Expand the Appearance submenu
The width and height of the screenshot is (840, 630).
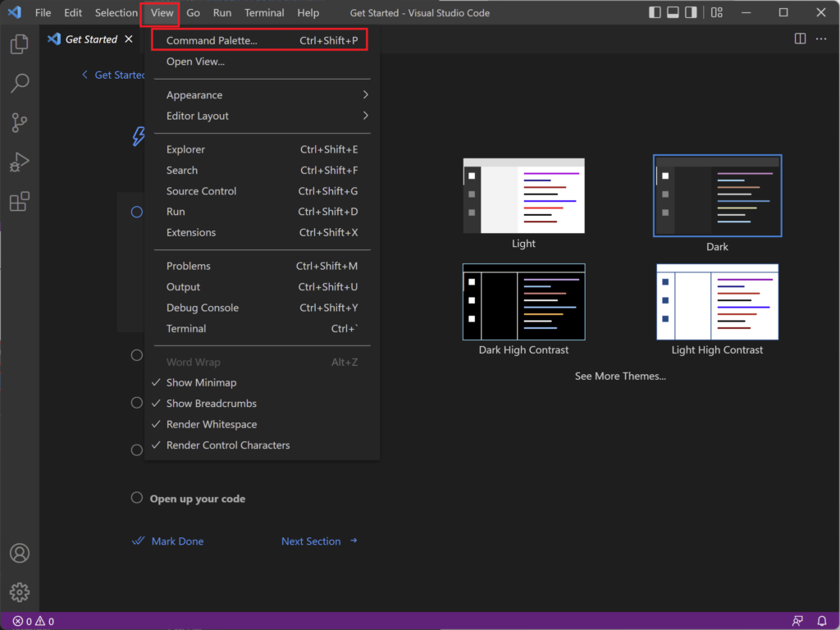[262, 95]
